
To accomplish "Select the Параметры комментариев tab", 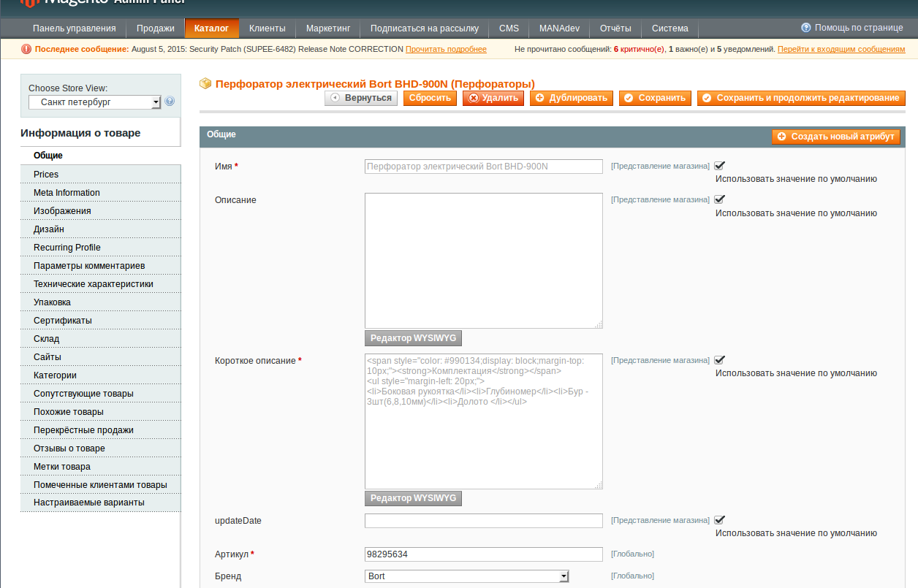I will click(100, 265).
